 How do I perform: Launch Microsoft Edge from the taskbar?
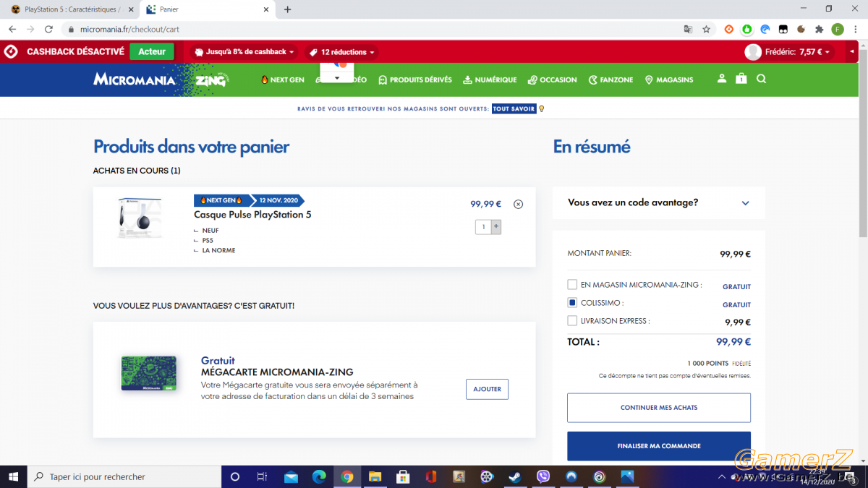point(319,476)
